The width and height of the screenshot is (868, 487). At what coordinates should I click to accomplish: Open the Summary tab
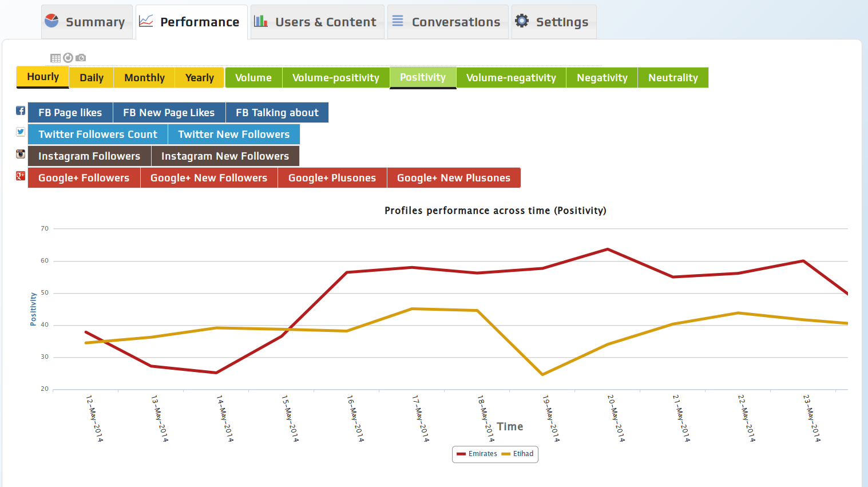[87, 22]
